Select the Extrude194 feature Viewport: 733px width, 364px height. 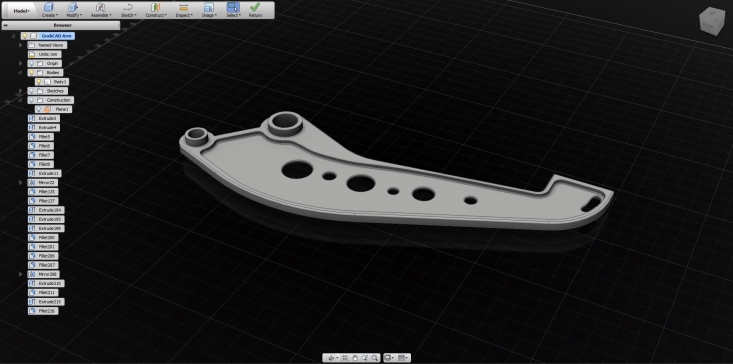coord(47,210)
